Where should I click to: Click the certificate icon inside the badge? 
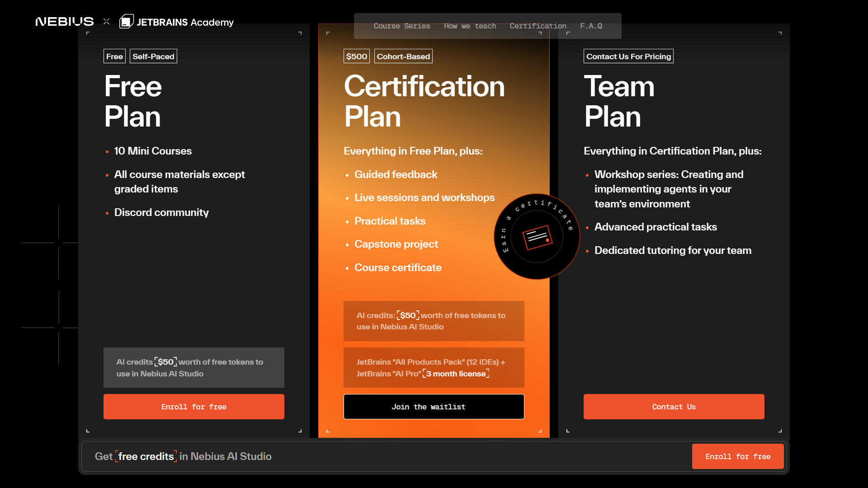[x=537, y=237]
